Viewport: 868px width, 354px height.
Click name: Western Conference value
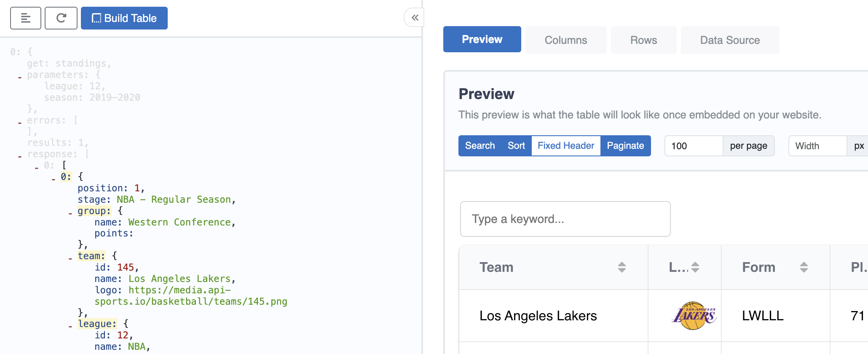180,222
